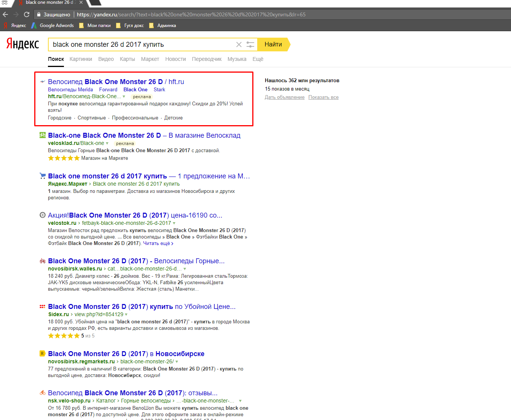Screen dimensions: 511x420
Task: Open the Мои папки bookmark folder
Action: point(95,25)
